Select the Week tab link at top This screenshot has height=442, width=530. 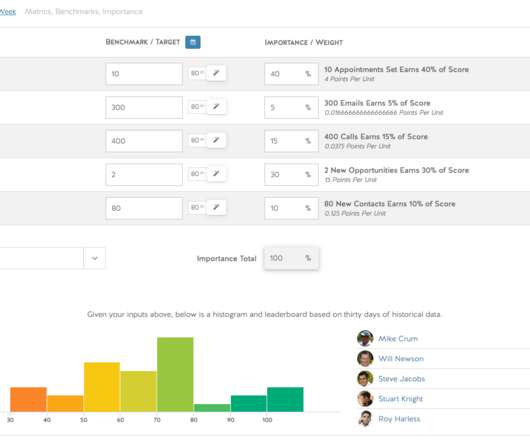tap(8, 11)
